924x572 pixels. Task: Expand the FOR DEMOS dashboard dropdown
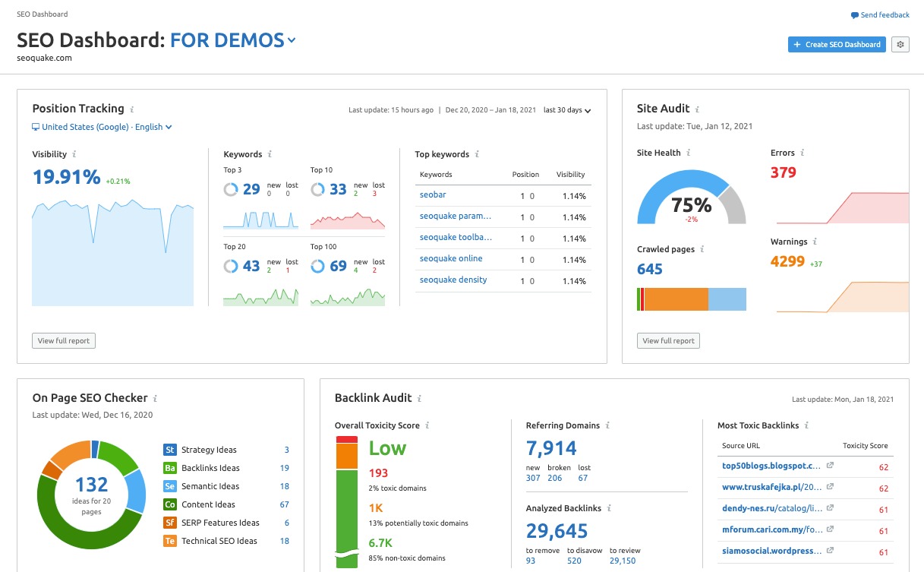click(x=292, y=40)
